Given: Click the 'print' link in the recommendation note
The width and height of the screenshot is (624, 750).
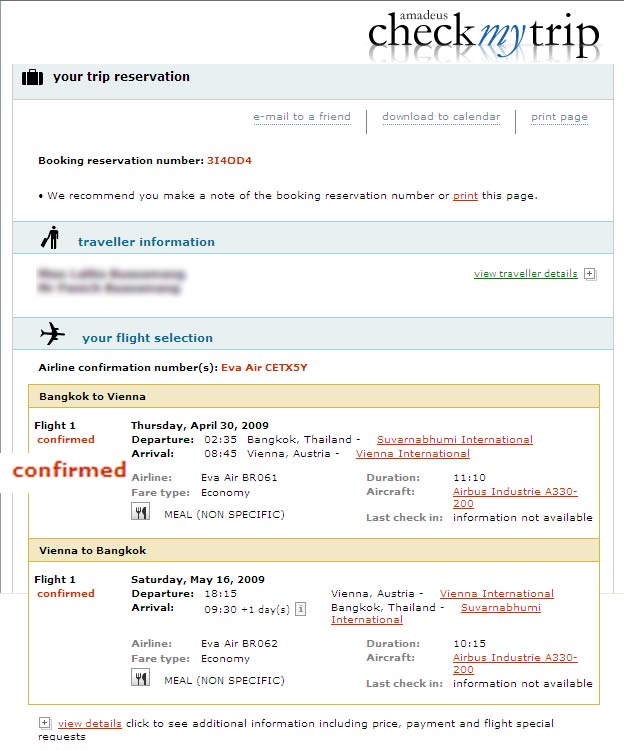Looking at the screenshot, I should pos(465,196).
